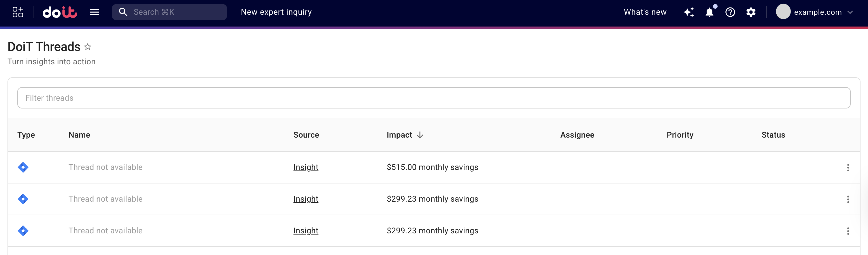
Task: Favorite DoiT Threads with the star icon
Action: 88,47
